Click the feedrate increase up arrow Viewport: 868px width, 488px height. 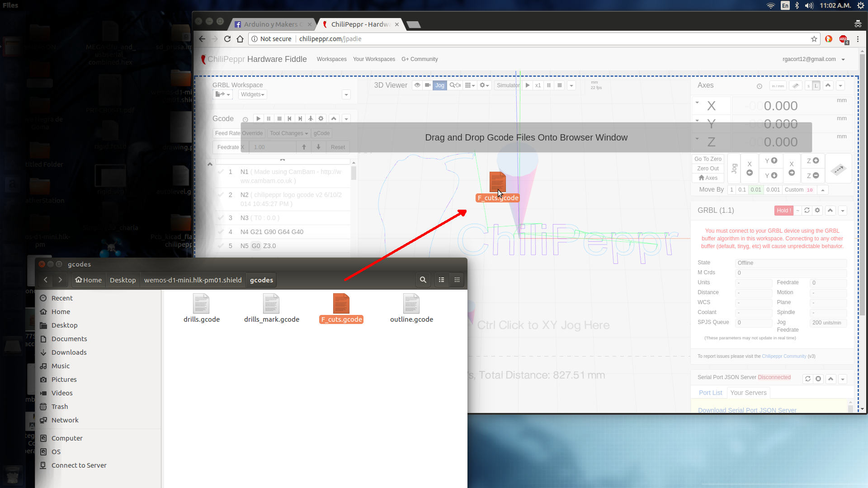click(304, 147)
